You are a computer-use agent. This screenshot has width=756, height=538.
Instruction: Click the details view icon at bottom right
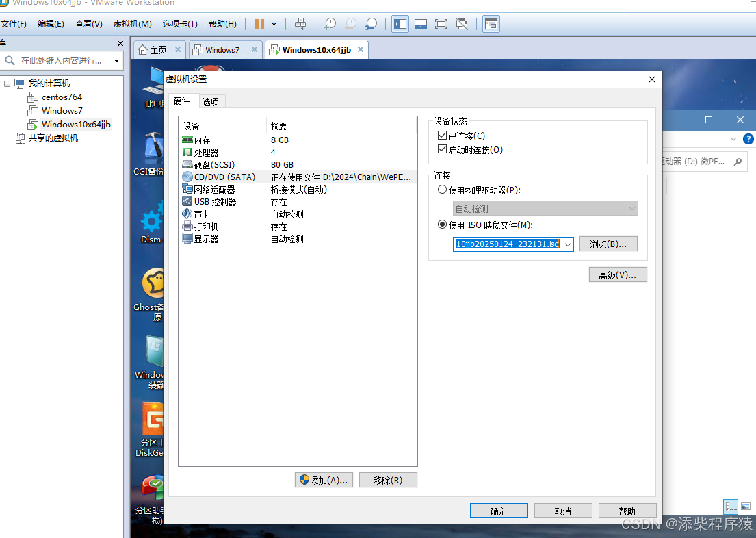pyautogui.click(x=731, y=507)
